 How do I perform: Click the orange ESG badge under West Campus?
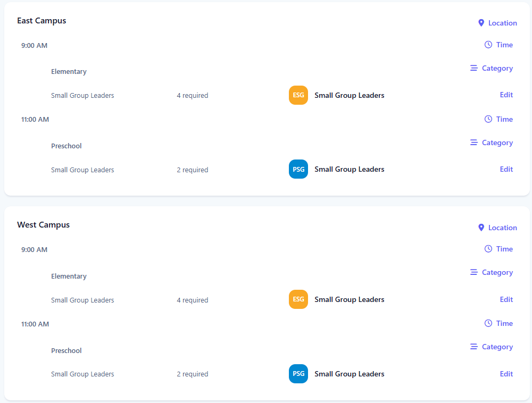[298, 299]
